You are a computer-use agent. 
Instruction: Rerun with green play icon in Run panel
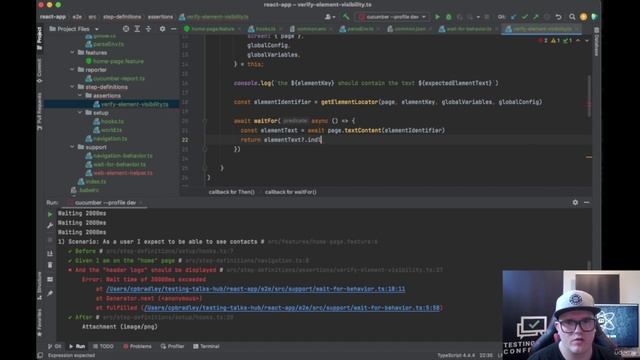coord(50,214)
